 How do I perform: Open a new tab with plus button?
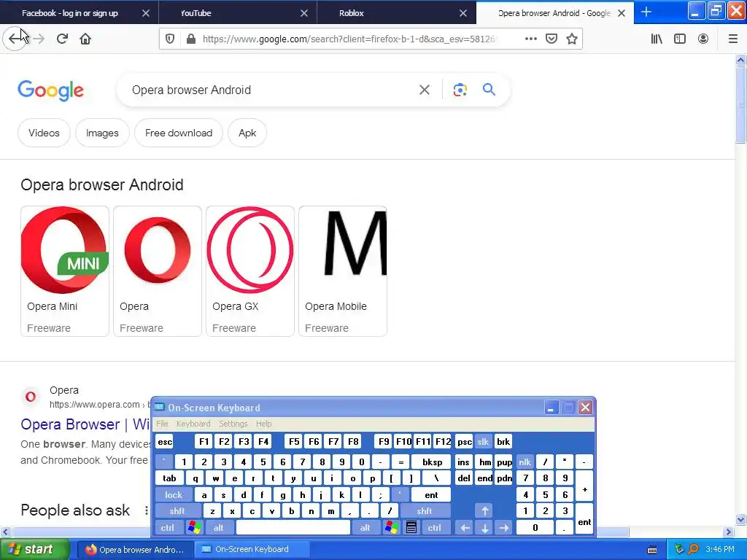click(x=646, y=12)
